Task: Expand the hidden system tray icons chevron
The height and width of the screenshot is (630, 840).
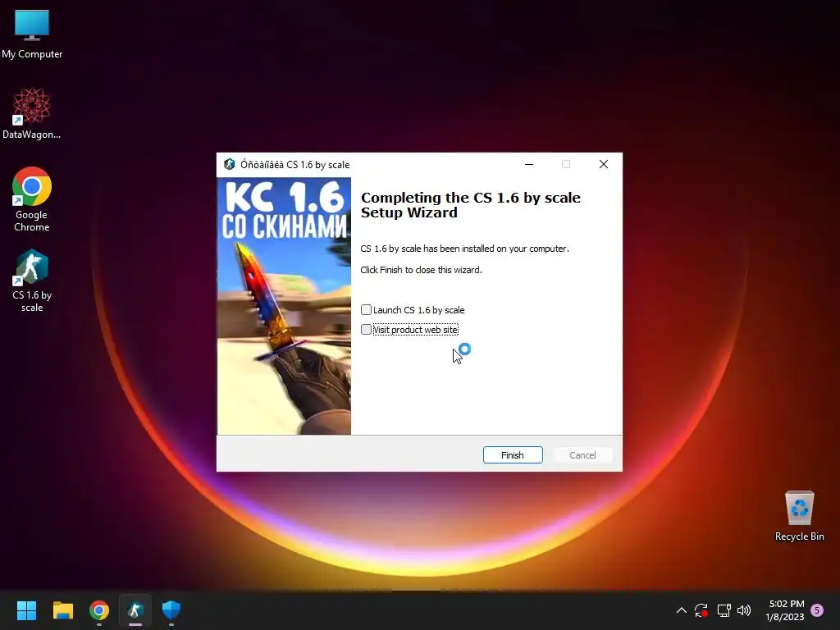Action: pyautogui.click(x=682, y=610)
